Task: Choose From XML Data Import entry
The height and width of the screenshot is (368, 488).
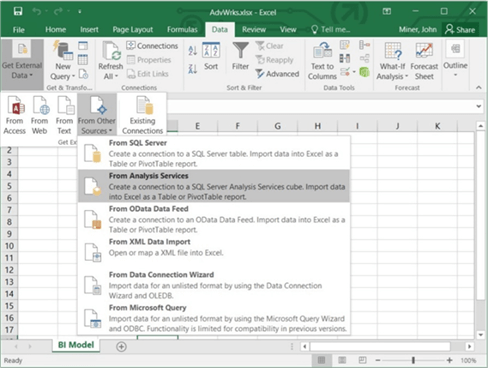Action: tap(214, 252)
